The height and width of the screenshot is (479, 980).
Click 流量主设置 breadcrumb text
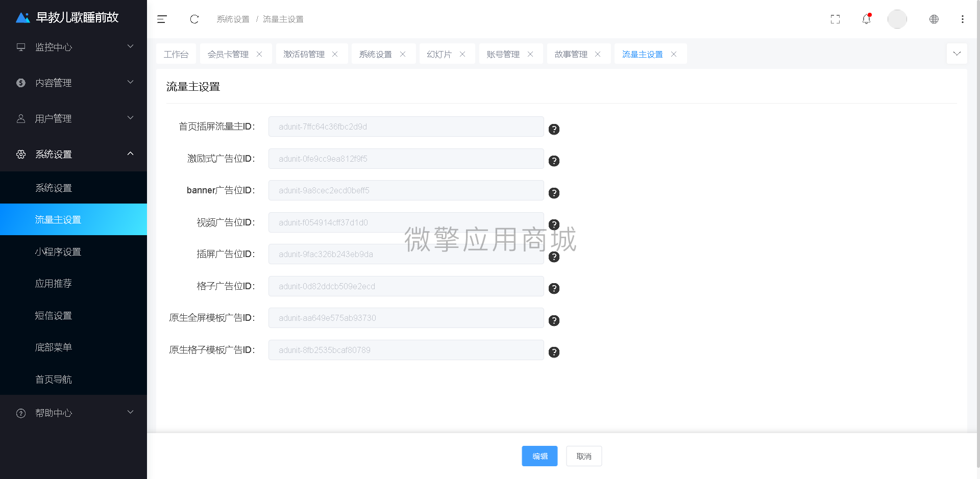(x=283, y=19)
